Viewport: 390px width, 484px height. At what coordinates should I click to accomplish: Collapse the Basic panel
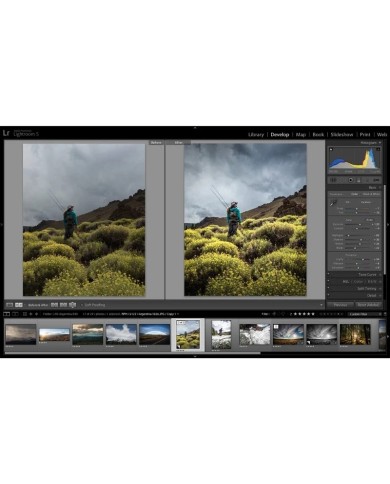[380, 188]
